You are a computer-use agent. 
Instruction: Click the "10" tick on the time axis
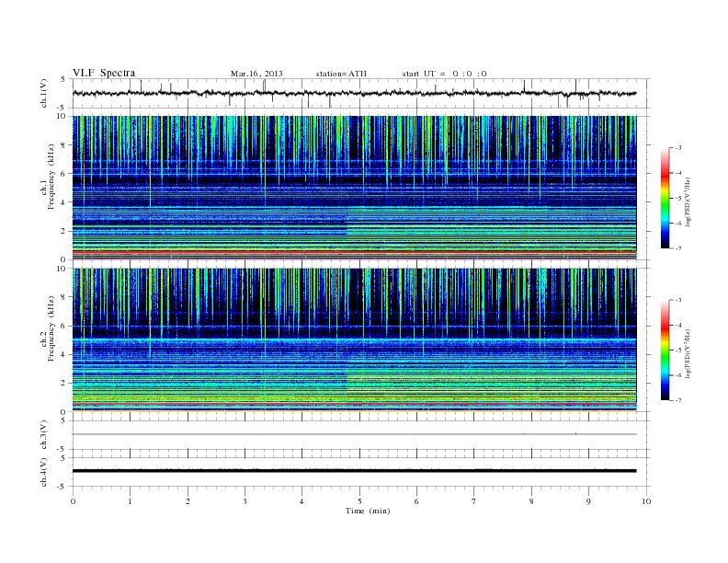click(x=646, y=501)
